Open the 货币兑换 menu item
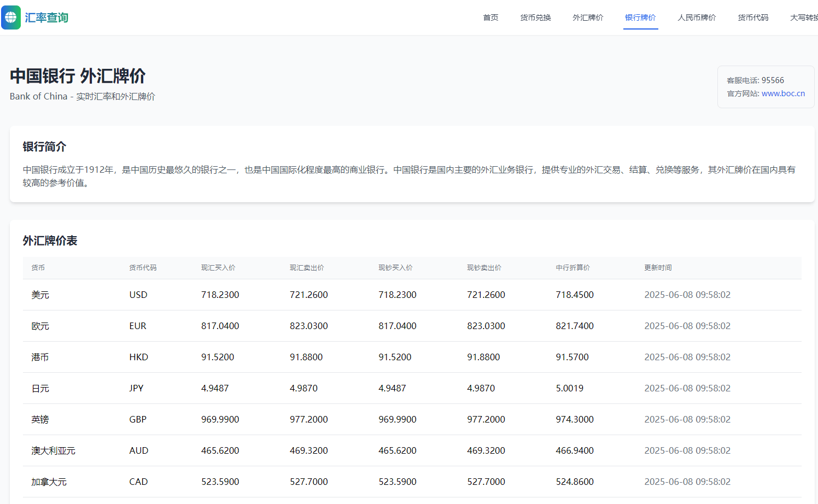The width and height of the screenshot is (818, 504). [535, 17]
